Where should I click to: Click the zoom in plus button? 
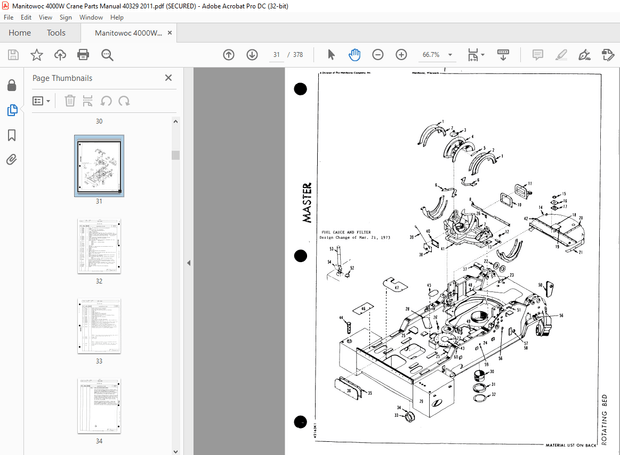tap(401, 55)
